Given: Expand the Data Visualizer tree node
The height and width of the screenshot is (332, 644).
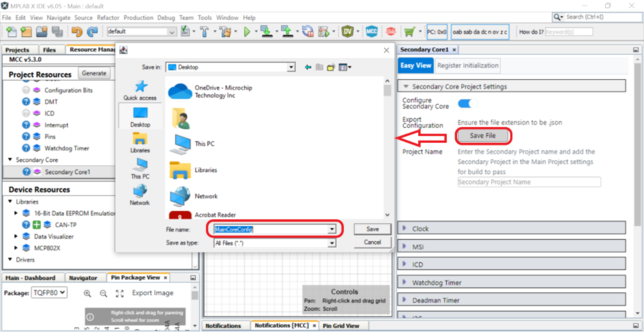Looking at the screenshot, I should coord(16,236).
